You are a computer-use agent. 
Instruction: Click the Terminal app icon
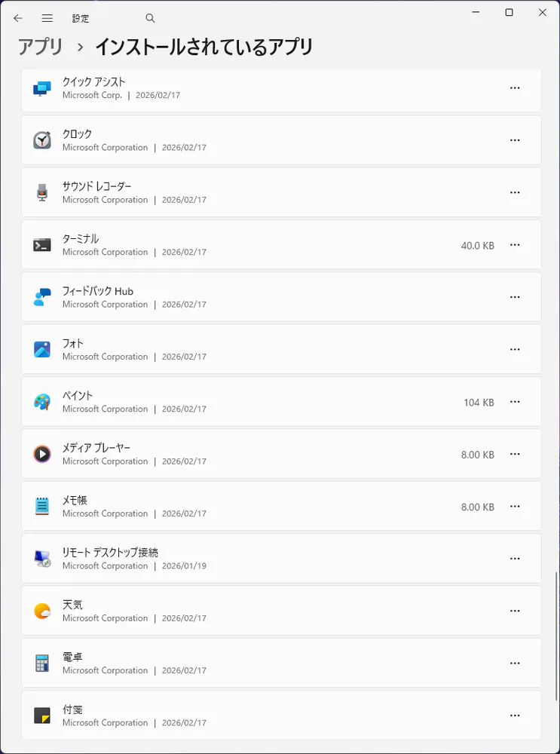(x=42, y=245)
